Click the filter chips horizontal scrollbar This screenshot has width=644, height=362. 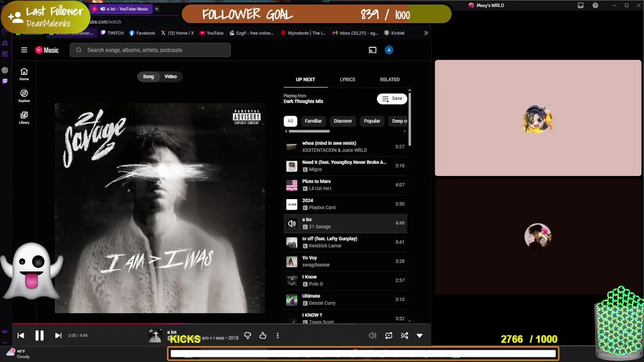click(309, 131)
